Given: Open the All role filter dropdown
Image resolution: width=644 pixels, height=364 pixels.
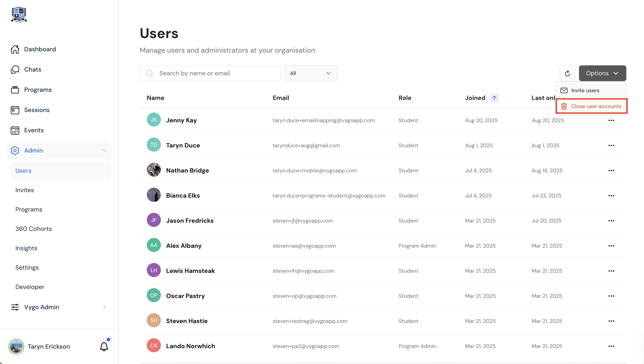Looking at the screenshot, I should [310, 73].
